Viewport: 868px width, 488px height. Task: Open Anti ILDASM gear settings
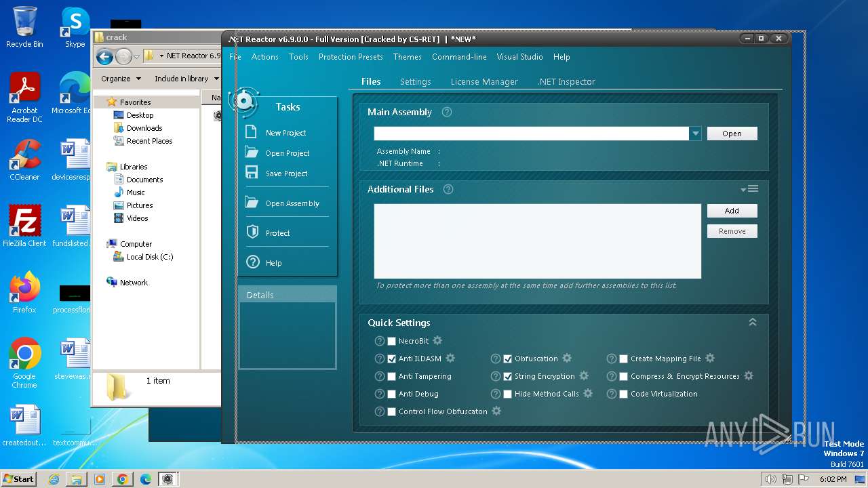(x=450, y=358)
